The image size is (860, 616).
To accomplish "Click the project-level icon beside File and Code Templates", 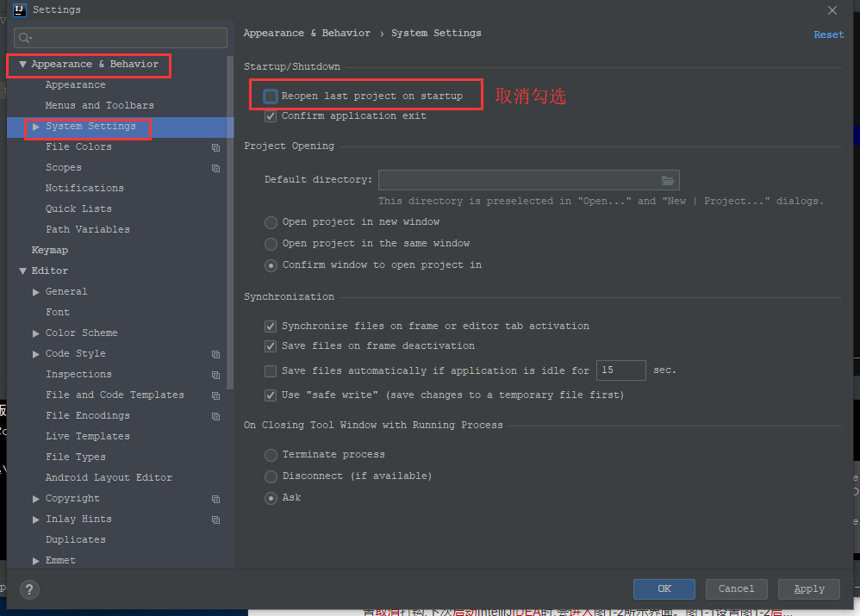I will point(216,395).
